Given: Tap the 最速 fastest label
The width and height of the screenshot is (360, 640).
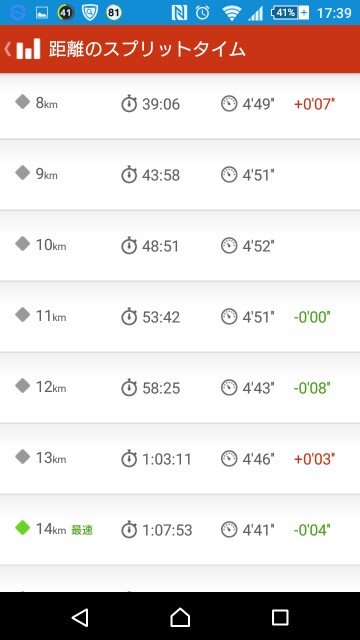Looking at the screenshot, I should pyautogui.click(x=82, y=530).
